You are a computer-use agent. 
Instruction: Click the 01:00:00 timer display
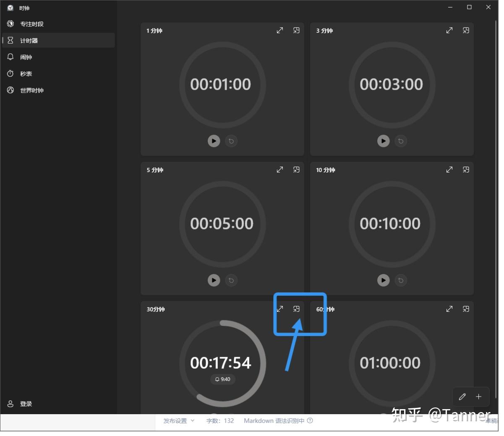[x=390, y=363]
